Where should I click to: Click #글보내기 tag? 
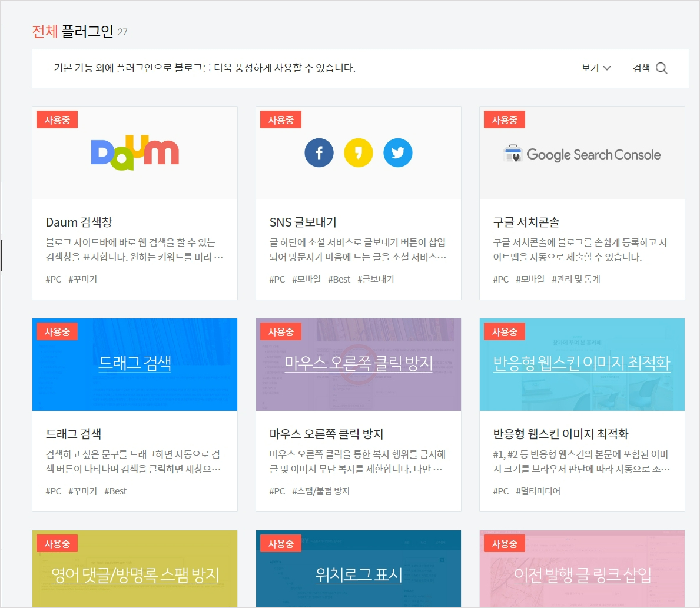376,280
